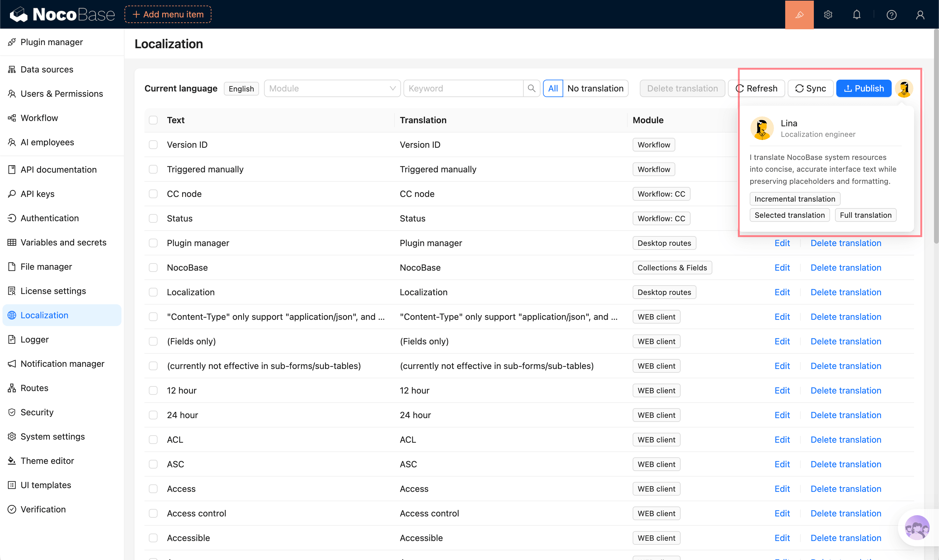Viewport: 939px width, 560px height.
Task: Click the System settings gear icon
Action: tap(12, 436)
